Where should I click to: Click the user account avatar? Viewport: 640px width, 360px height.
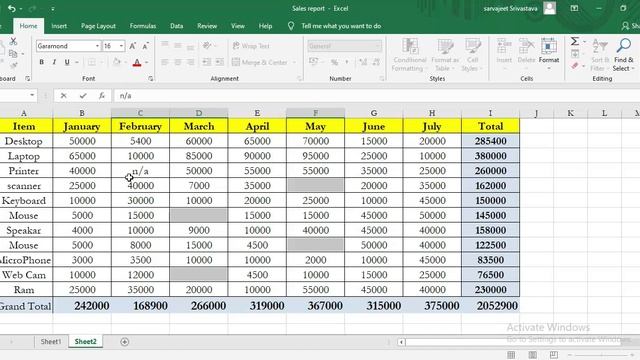pyautogui.click(x=549, y=8)
